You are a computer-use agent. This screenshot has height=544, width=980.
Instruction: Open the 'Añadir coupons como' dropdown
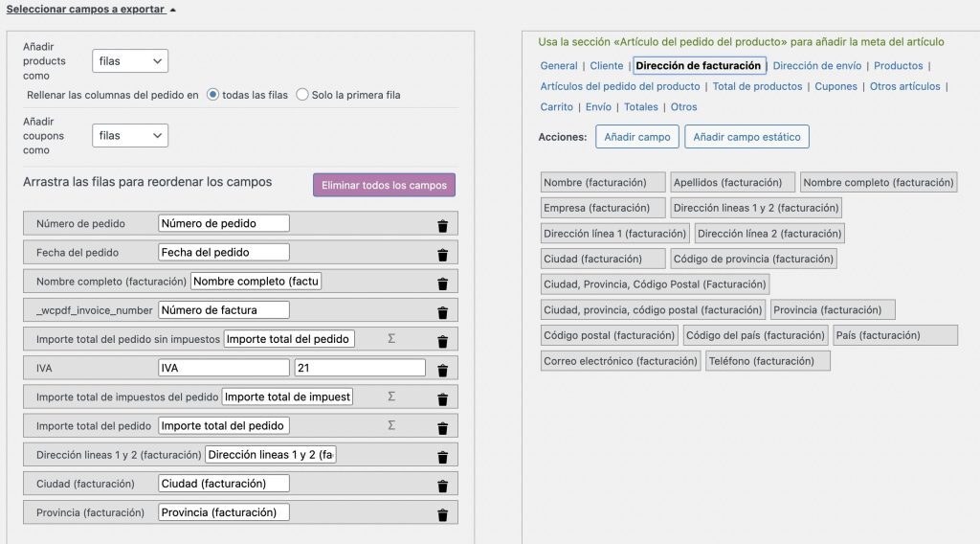coord(131,136)
